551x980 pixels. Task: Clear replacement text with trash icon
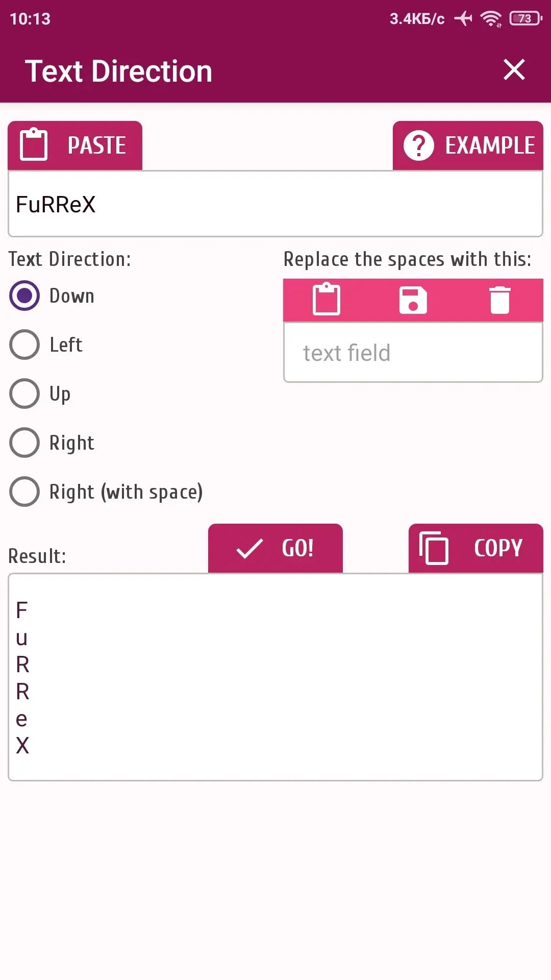500,300
